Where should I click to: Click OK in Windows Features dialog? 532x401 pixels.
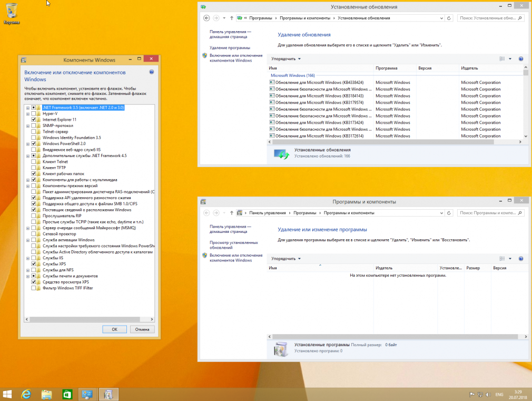pyautogui.click(x=115, y=329)
